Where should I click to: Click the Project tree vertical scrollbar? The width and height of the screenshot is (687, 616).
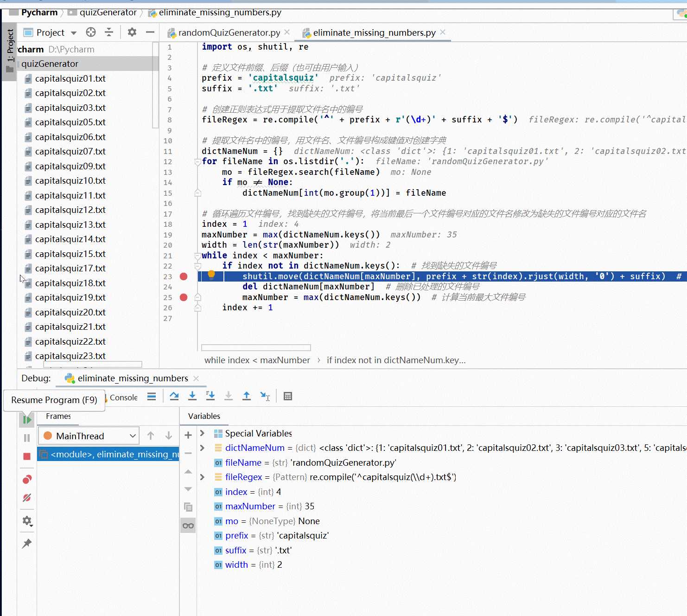click(x=155, y=85)
